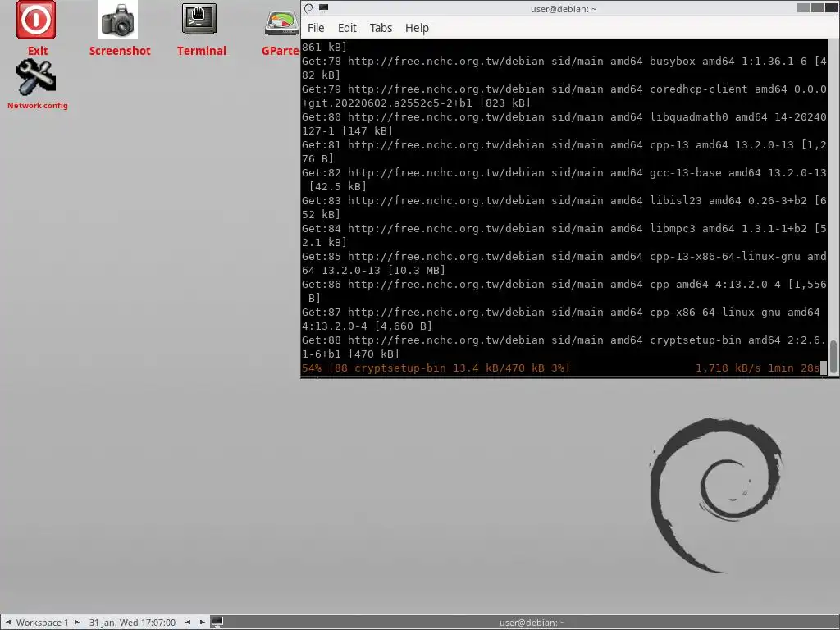Click the terminal icon in the window title bar
This screenshot has height=630, width=840.
point(323,8)
